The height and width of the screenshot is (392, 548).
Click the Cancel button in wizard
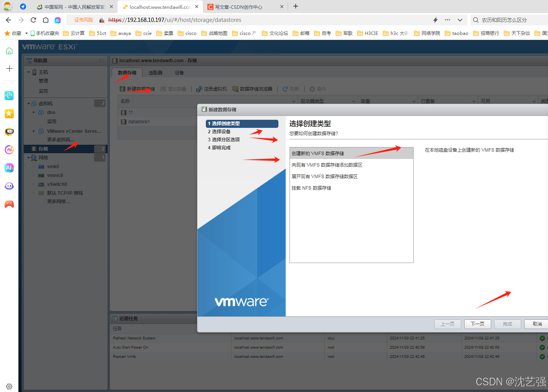point(537,324)
